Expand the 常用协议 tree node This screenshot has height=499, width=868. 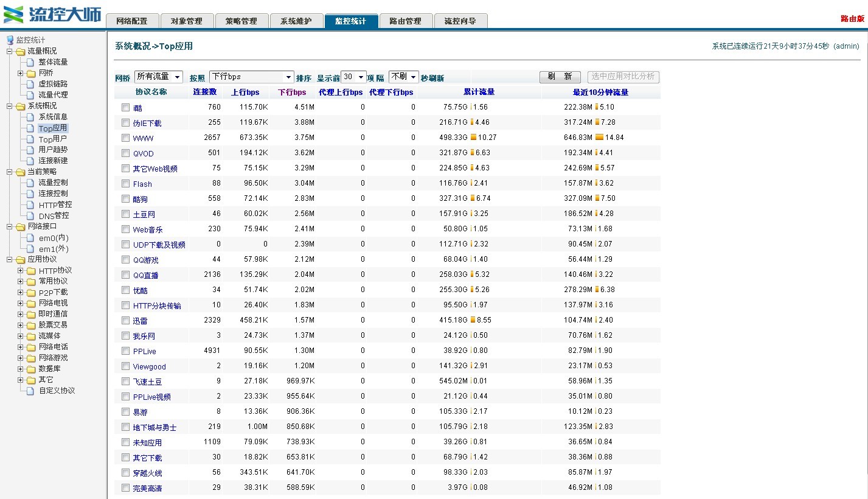click(x=20, y=281)
